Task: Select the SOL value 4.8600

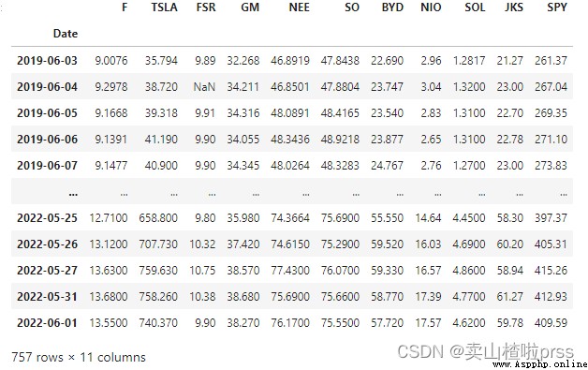Action: [x=469, y=271]
